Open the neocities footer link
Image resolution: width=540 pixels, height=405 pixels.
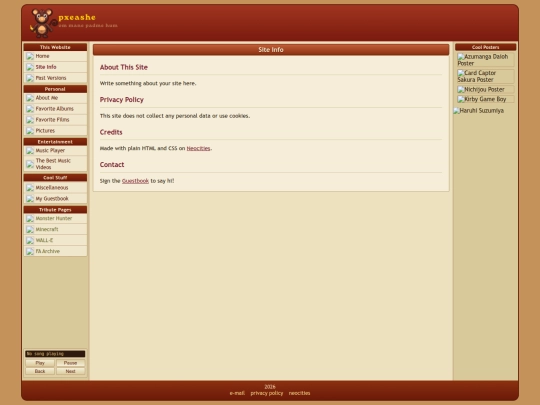299,393
